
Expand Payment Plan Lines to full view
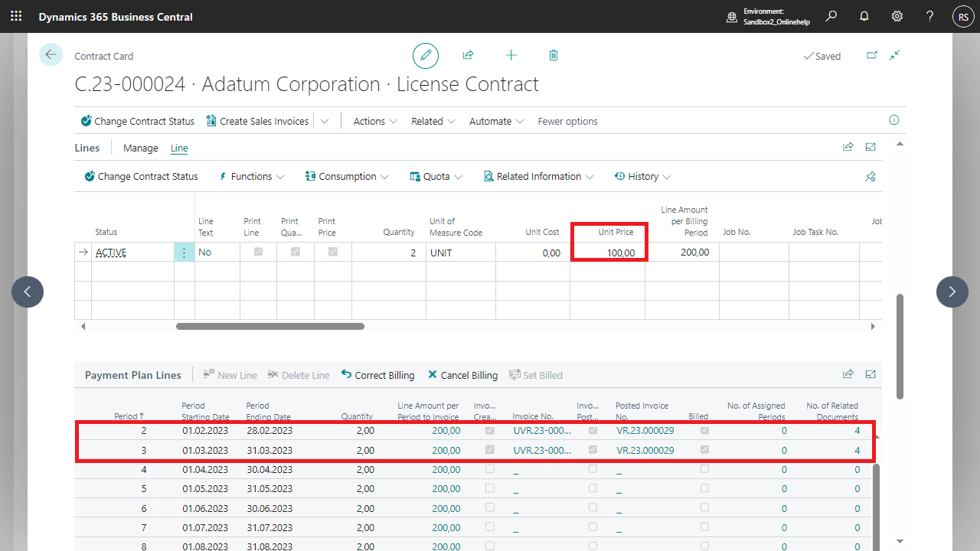click(x=871, y=374)
